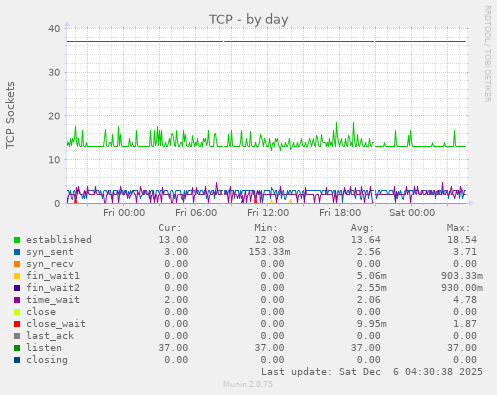Select the 'time_wait' legend label
The image size is (497, 395).
(53, 300)
